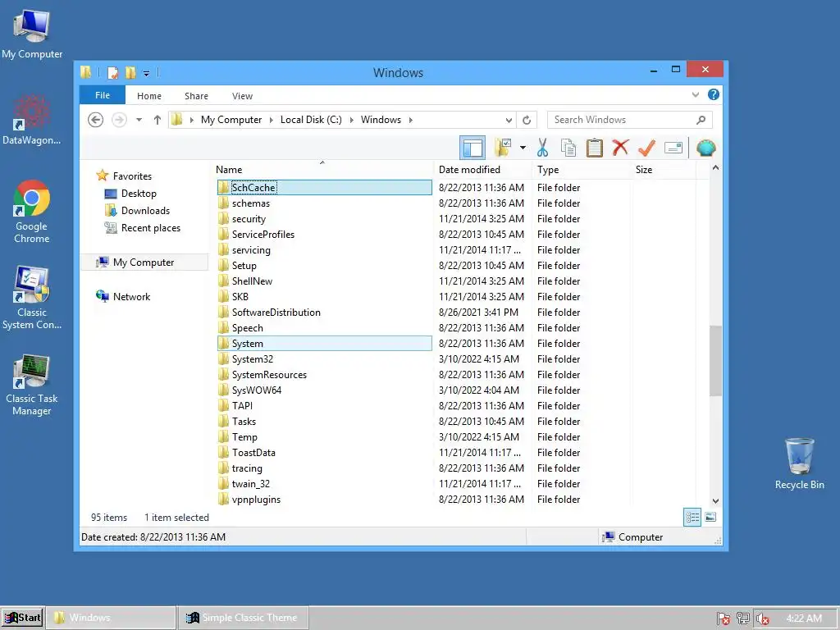Click the Paste clipboard icon
Viewport: 840px width, 630px height.
tap(594, 148)
